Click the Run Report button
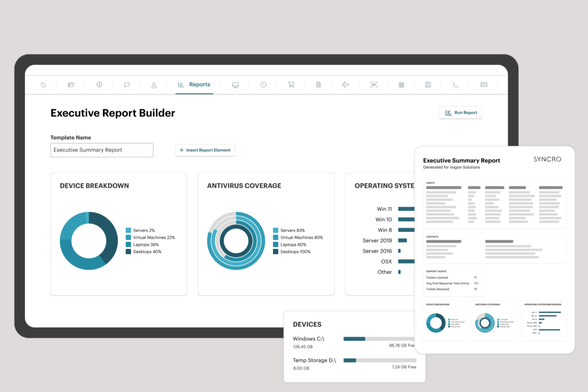 pyautogui.click(x=460, y=113)
